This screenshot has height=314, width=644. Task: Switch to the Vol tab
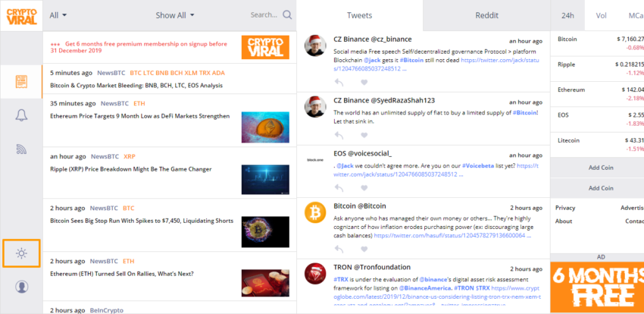tap(601, 15)
